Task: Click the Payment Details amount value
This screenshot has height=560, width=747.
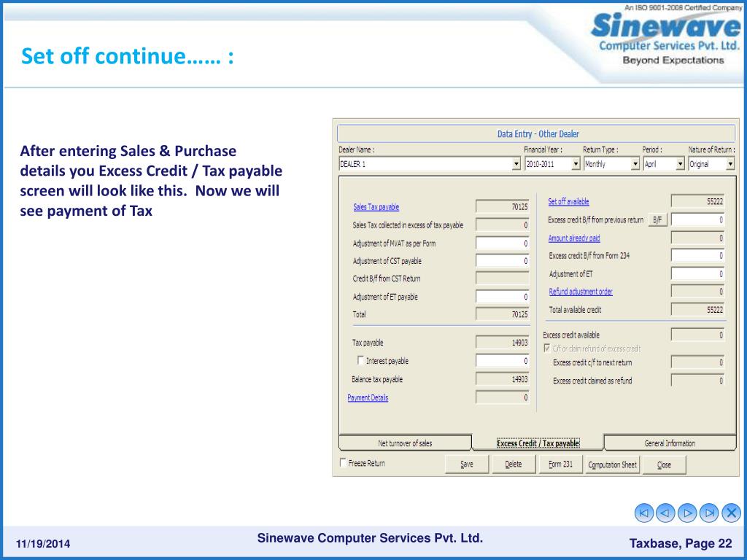Action: pos(503,397)
